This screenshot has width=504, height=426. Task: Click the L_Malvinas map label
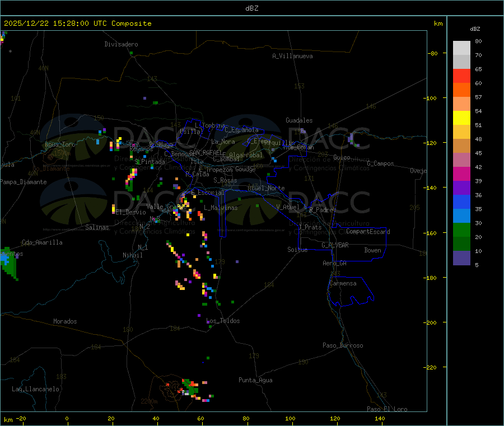tap(221, 208)
